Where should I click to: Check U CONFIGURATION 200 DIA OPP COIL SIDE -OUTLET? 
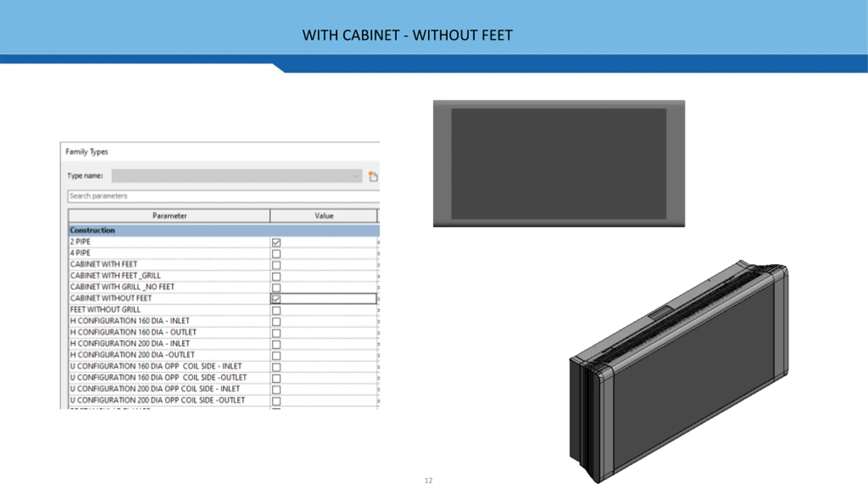click(x=276, y=401)
